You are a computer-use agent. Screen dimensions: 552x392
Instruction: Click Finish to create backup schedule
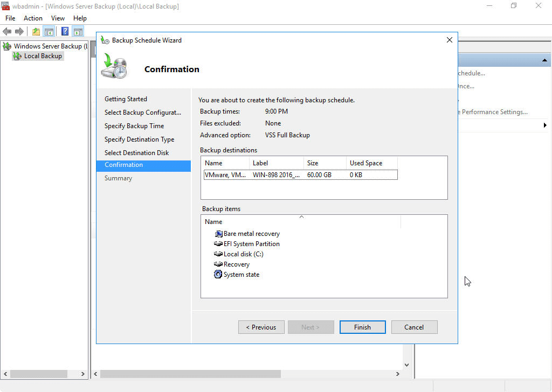(362, 327)
